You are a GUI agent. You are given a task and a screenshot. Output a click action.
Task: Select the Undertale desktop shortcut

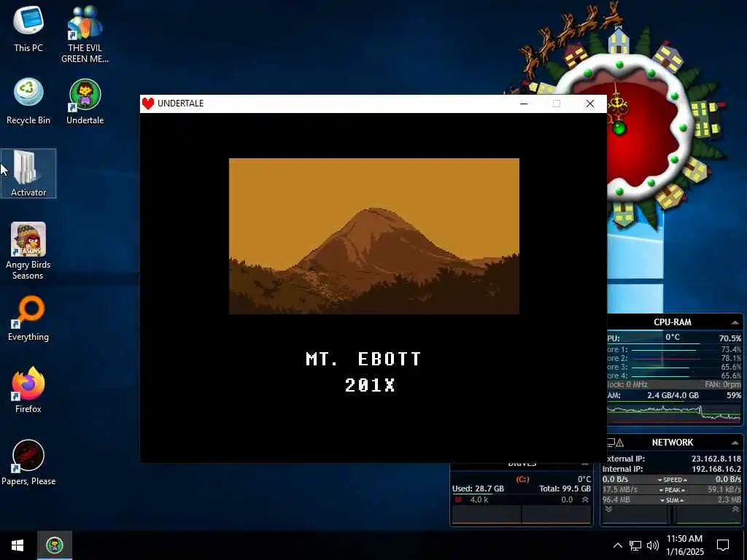85,101
